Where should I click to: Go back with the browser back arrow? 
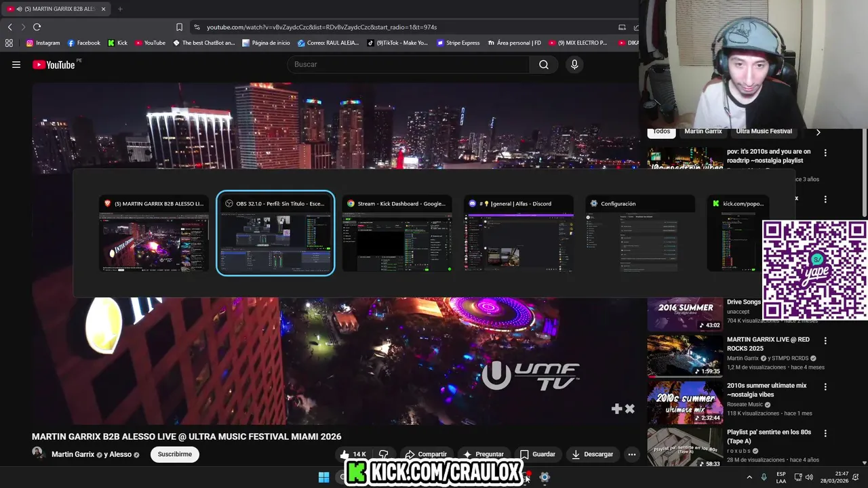[x=10, y=27]
